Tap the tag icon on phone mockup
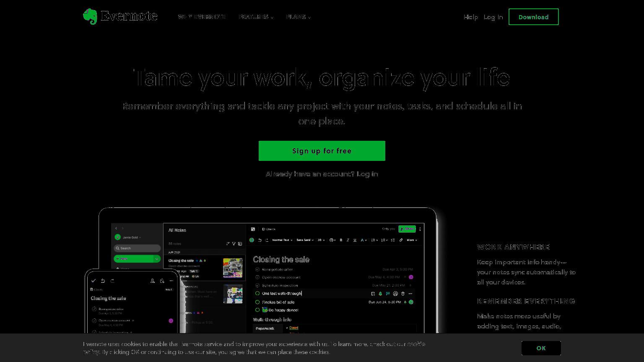The height and width of the screenshot is (362, 644). [162, 281]
